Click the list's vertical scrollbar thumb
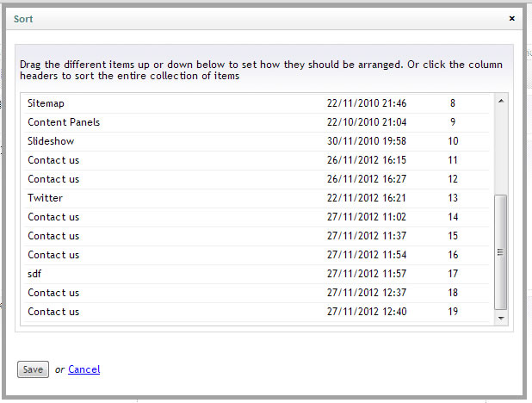The image size is (532, 403). pyautogui.click(x=501, y=251)
